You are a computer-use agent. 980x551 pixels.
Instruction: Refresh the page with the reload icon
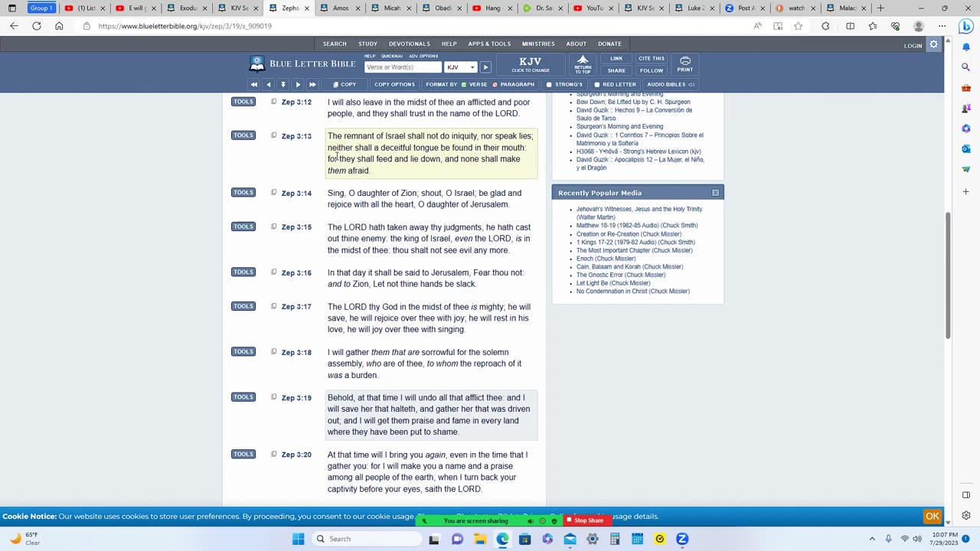coord(36,26)
